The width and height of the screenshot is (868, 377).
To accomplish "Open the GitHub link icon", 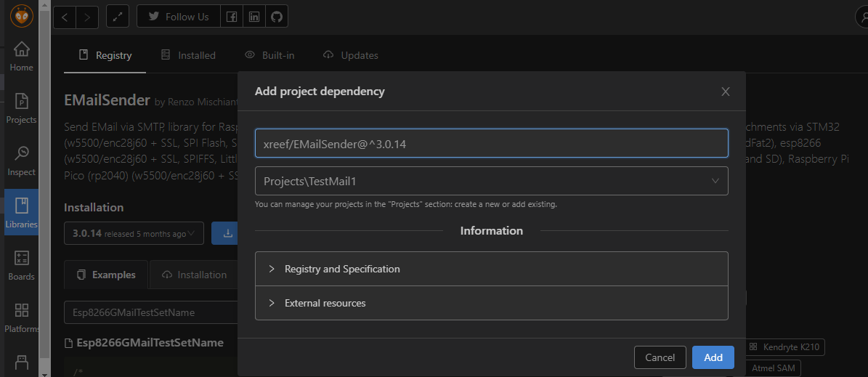I will tap(277, 17).
